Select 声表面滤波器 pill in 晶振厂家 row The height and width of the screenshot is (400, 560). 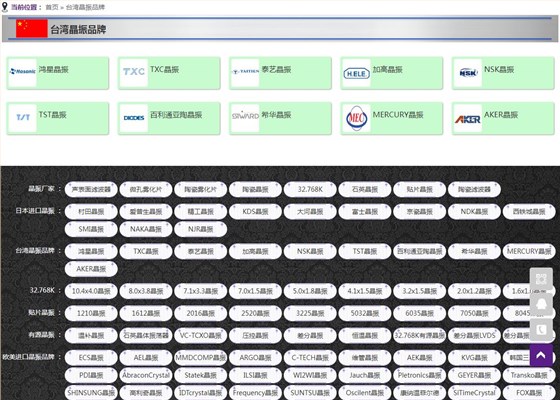[91, 189]
